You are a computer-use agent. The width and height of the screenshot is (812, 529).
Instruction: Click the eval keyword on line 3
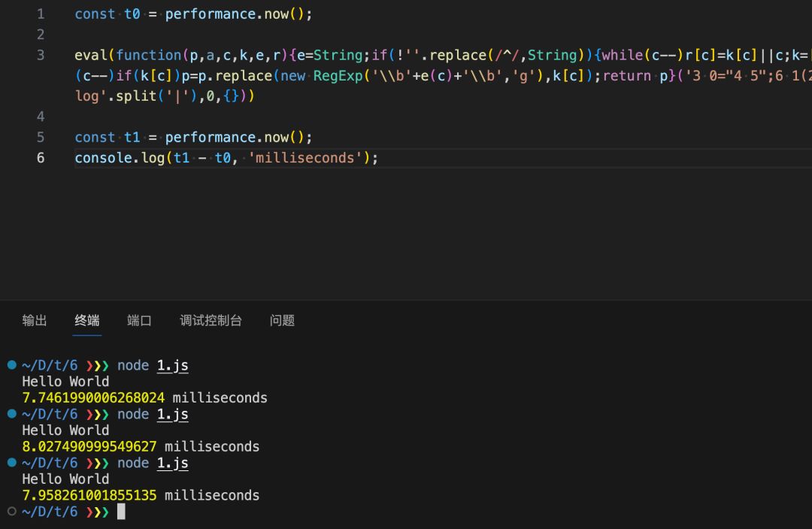click(90, 55)
